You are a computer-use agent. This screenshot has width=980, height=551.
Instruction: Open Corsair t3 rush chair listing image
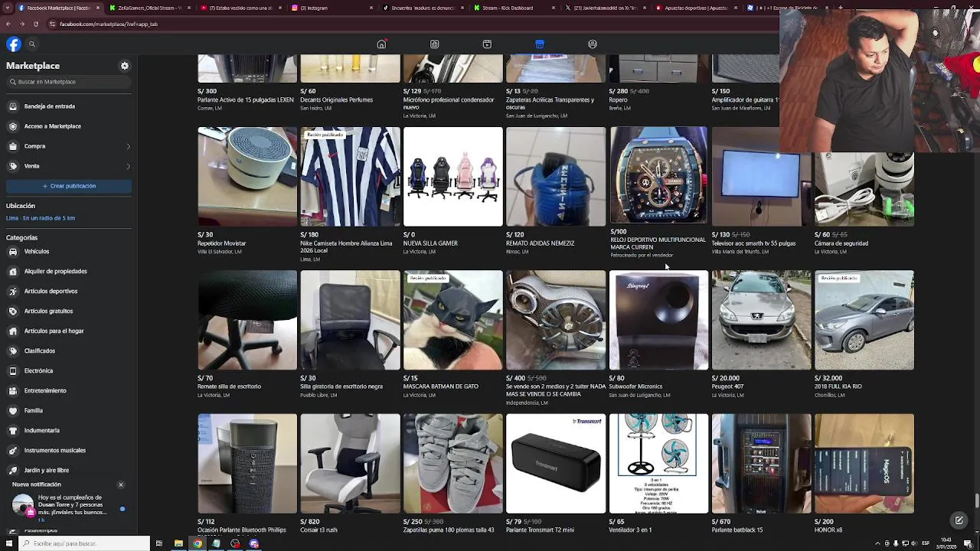pos(350,464)
